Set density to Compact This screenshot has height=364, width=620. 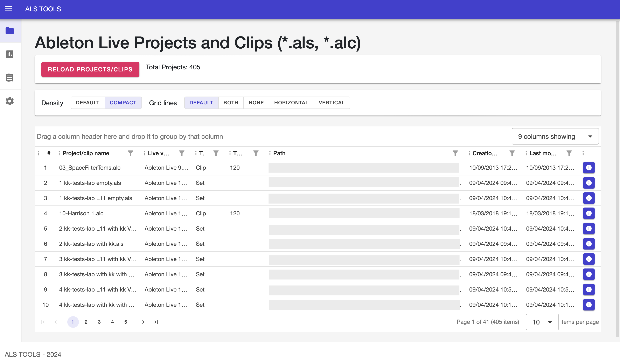tap(123, 103)
